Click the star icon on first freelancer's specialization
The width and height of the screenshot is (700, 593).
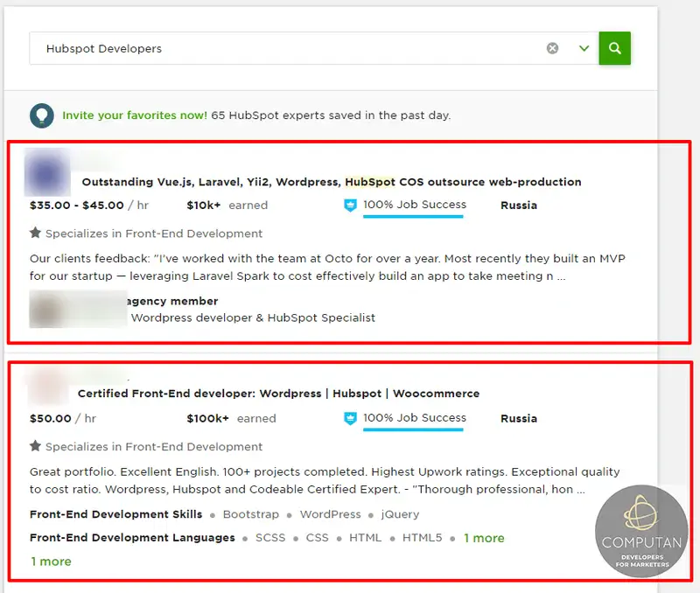35,233
